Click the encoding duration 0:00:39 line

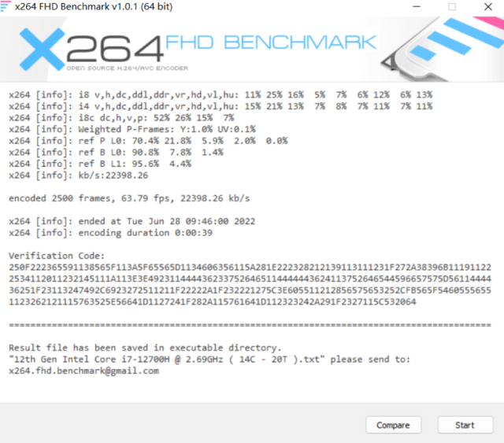[110, 233]
